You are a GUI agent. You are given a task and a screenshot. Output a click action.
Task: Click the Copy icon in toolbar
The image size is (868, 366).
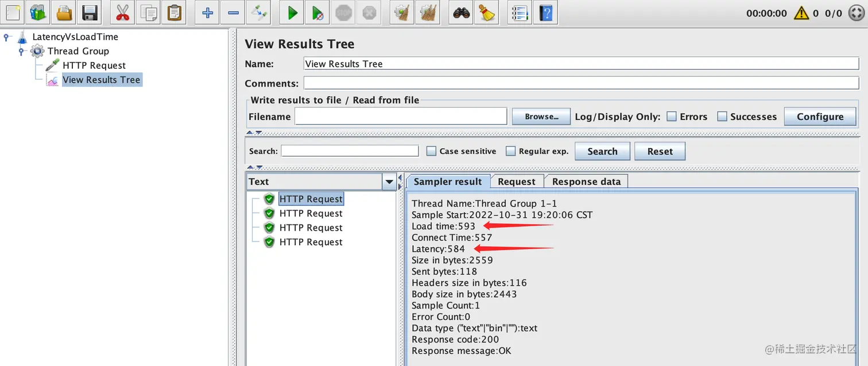click(x=149, y=13)
